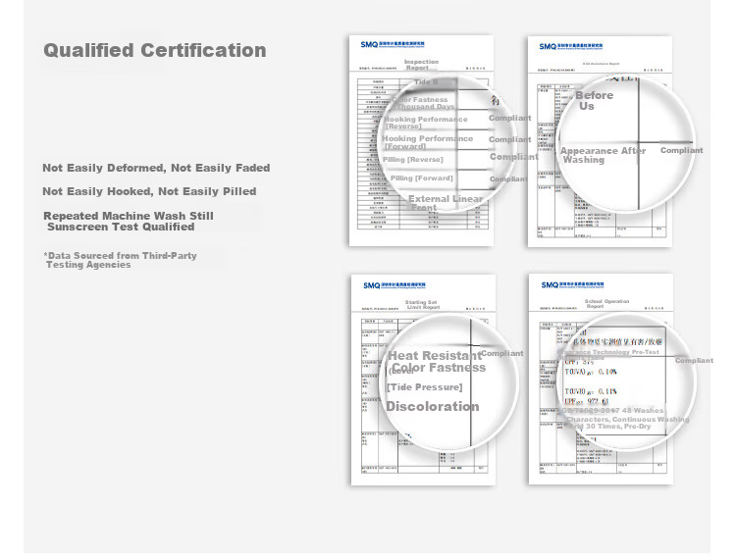The height and width of the screenshot is (560, 736).
Task: Click 'Appearance After Washing' text
Action: click(x=604, y=155)
